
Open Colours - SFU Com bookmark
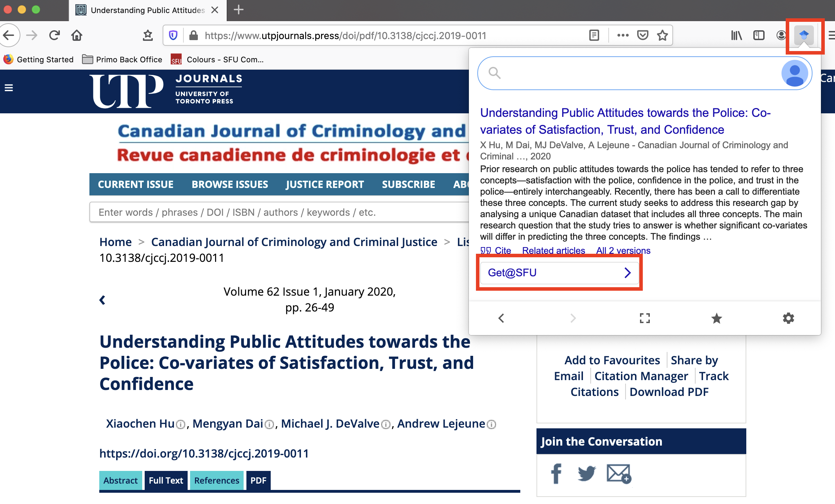[x=217, y=59]
